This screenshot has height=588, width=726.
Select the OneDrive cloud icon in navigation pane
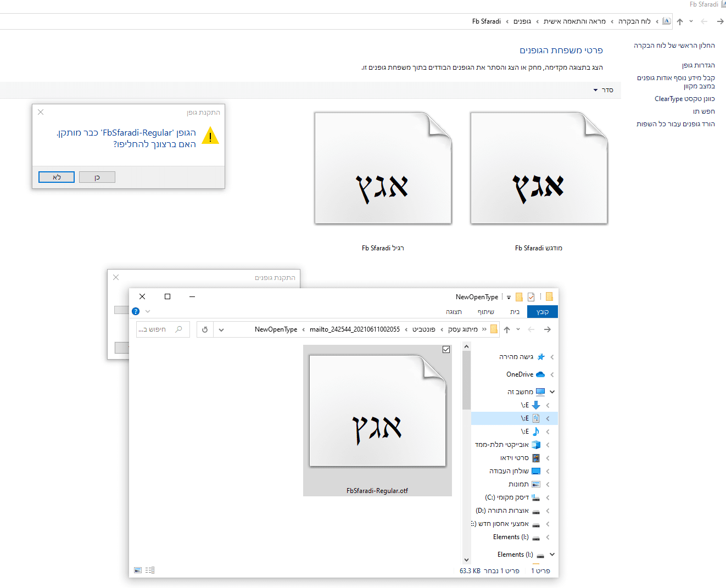coord(540,374)
